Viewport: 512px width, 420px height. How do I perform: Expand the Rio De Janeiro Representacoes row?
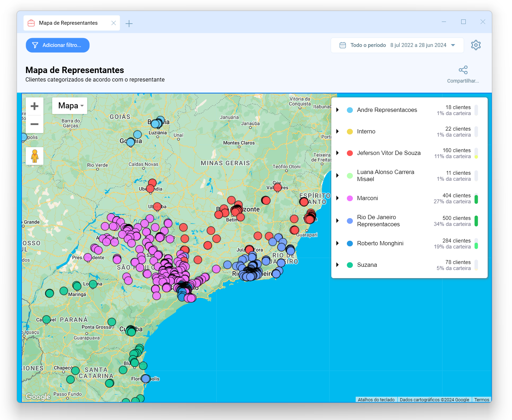337,221
